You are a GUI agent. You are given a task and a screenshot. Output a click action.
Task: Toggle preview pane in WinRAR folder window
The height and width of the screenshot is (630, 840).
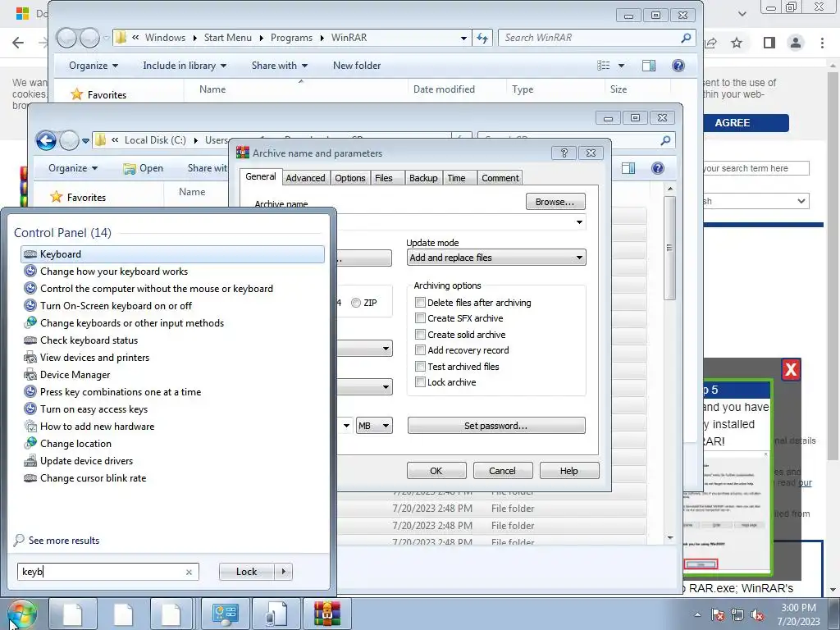point(649,66)
